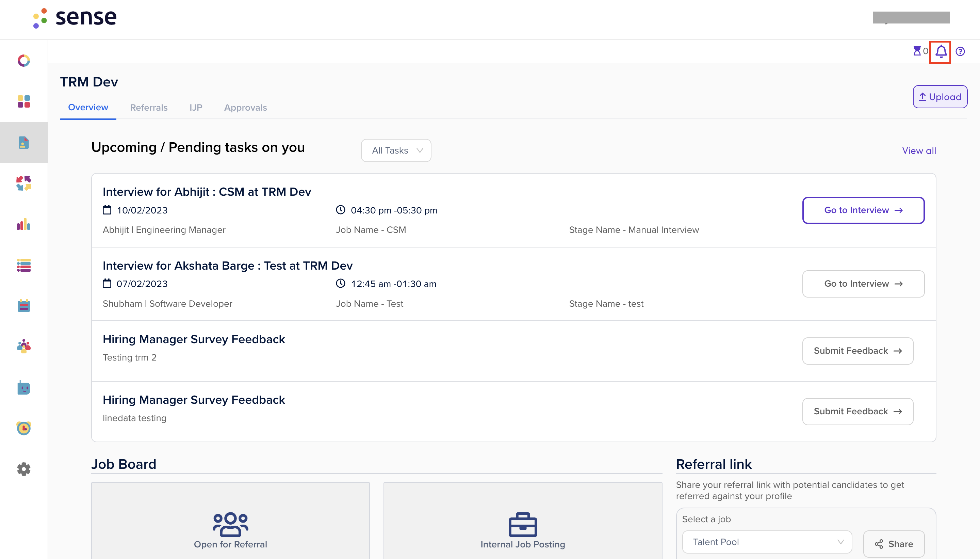Click the Internal Job Posting briefcase icon

(523, 524)
